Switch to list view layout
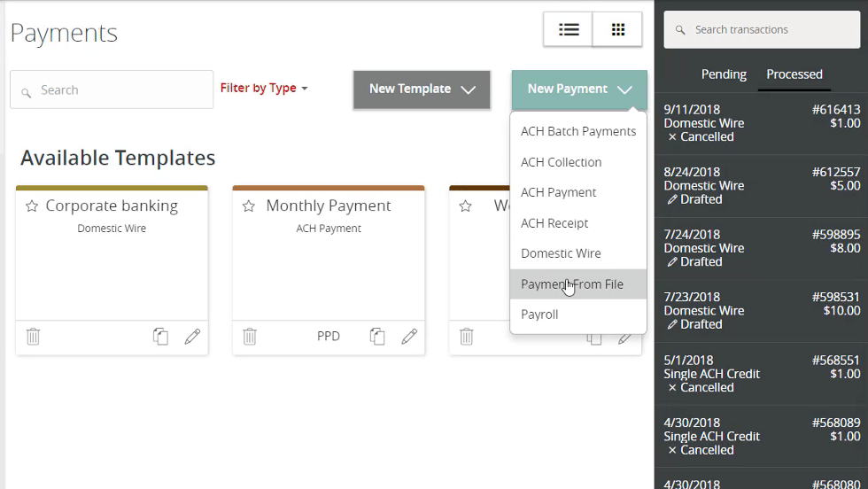The image size is (868, 489). tap(568, 29)
